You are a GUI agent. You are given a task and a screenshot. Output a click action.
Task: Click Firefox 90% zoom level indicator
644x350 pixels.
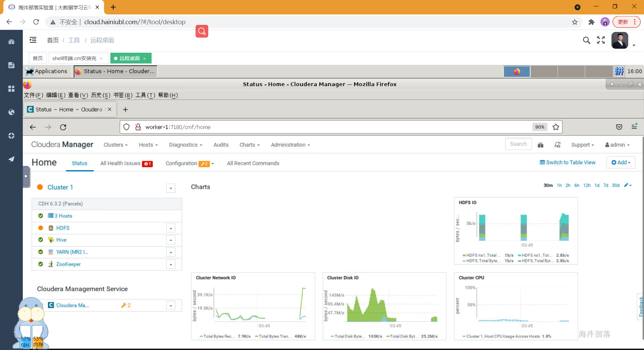pyautogui.click(x=540, y=127)
